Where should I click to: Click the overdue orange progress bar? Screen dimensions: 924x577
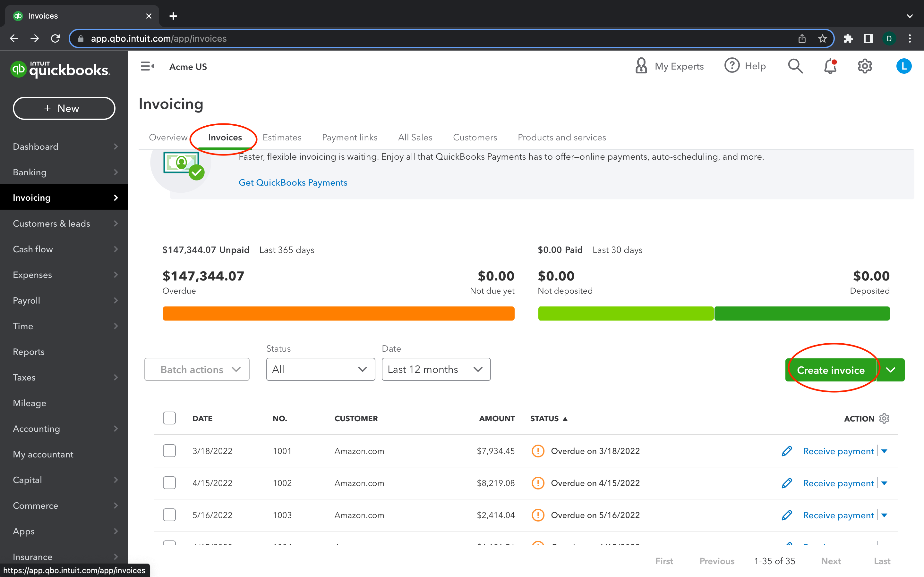[338, 313]
